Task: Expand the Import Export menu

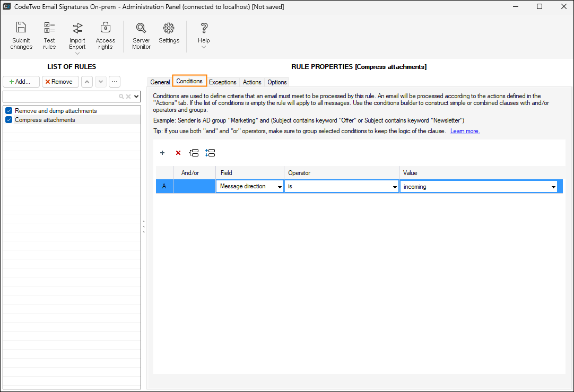Action: click(x=77, y=53)
